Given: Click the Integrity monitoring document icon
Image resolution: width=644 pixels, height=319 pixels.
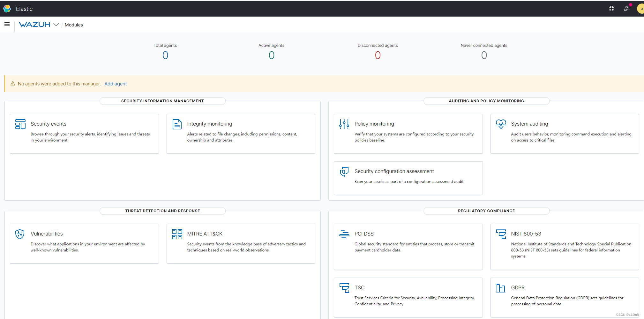Looking at the screenshot, I should 177,124.
